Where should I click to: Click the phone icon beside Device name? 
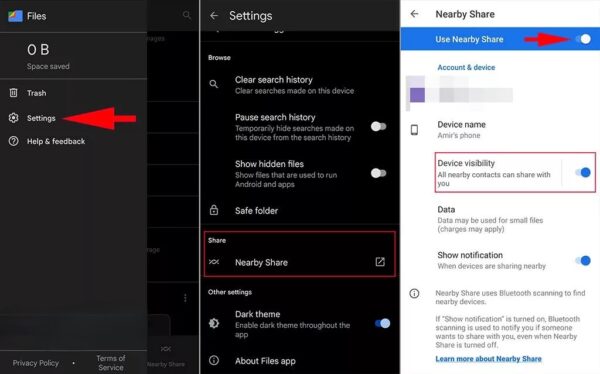tap(414, 130)
